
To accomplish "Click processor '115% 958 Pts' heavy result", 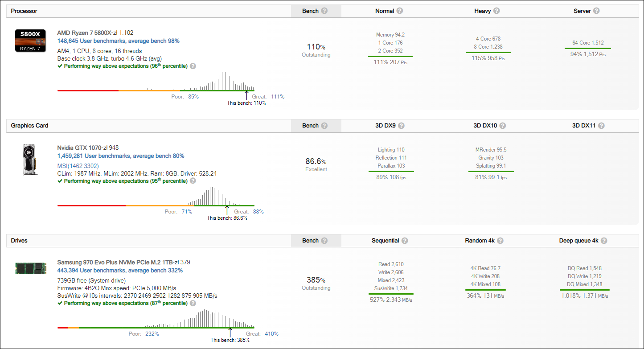I will 488,58.
